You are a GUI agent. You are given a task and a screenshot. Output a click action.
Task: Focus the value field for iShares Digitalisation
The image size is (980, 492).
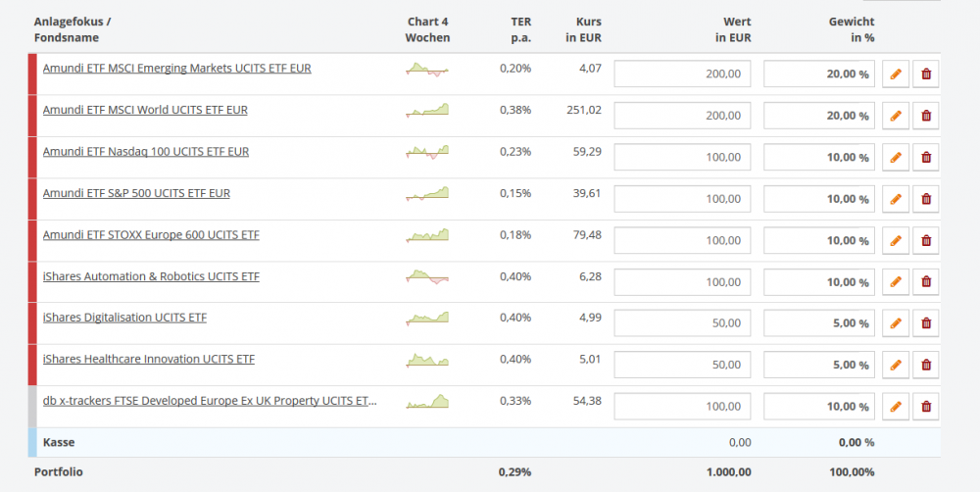click(x=683, y=323)
